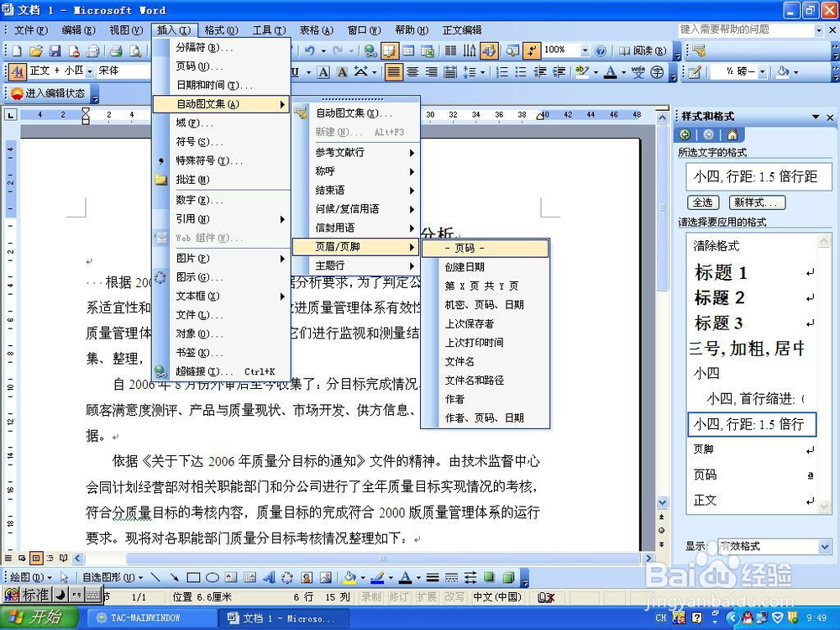This screenshot has width=840, height=630.
Task: Align text right icon
Action: click(x=431, y=71)
